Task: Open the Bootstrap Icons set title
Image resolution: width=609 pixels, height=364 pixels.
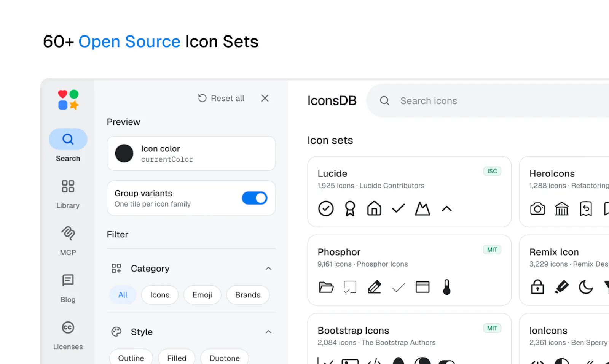Action: pos(353,331)
